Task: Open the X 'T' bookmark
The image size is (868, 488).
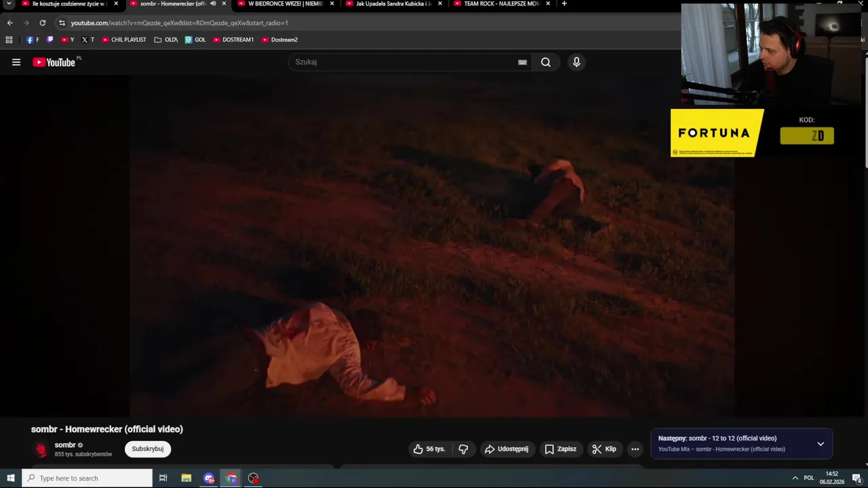Action: 88,39
